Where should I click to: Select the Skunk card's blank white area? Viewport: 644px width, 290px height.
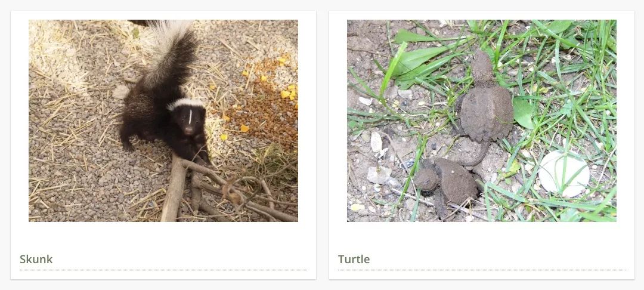point(163,237)
